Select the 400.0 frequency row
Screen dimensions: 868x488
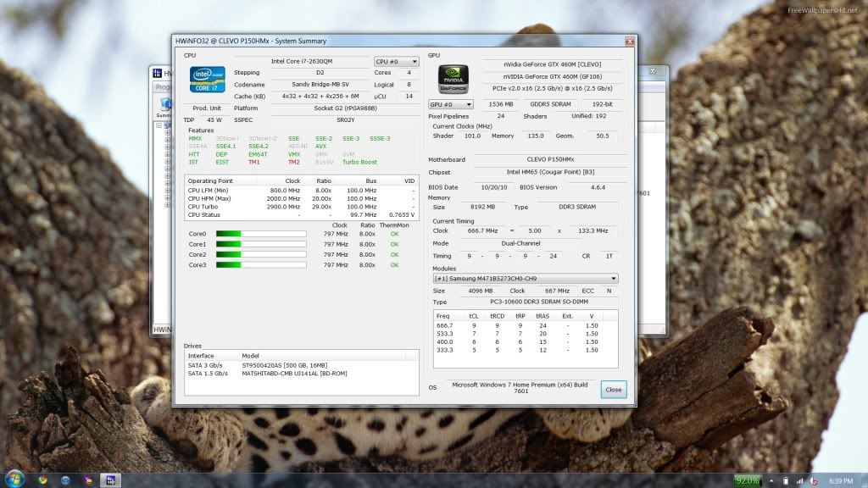pos(526,342)
